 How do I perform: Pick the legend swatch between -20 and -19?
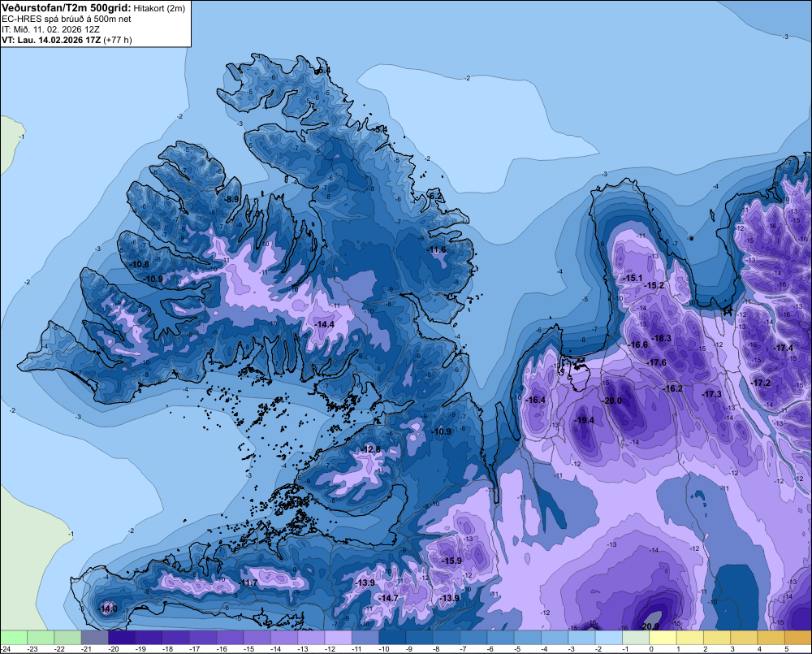(x=122, y=637)
